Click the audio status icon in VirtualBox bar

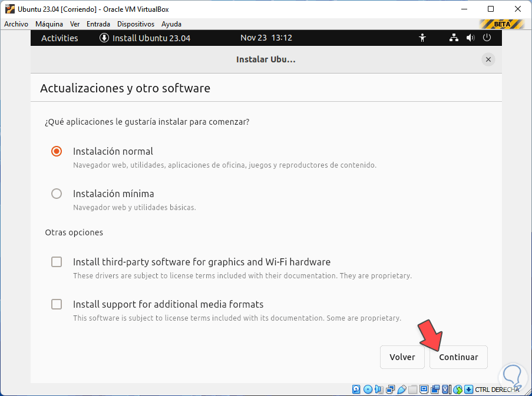[379, 389]
